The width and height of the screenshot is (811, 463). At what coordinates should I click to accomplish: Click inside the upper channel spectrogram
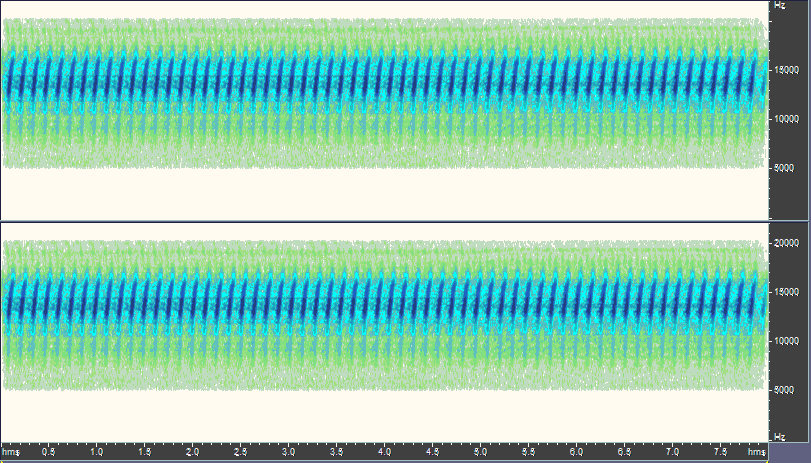click(x=385, y=110)
